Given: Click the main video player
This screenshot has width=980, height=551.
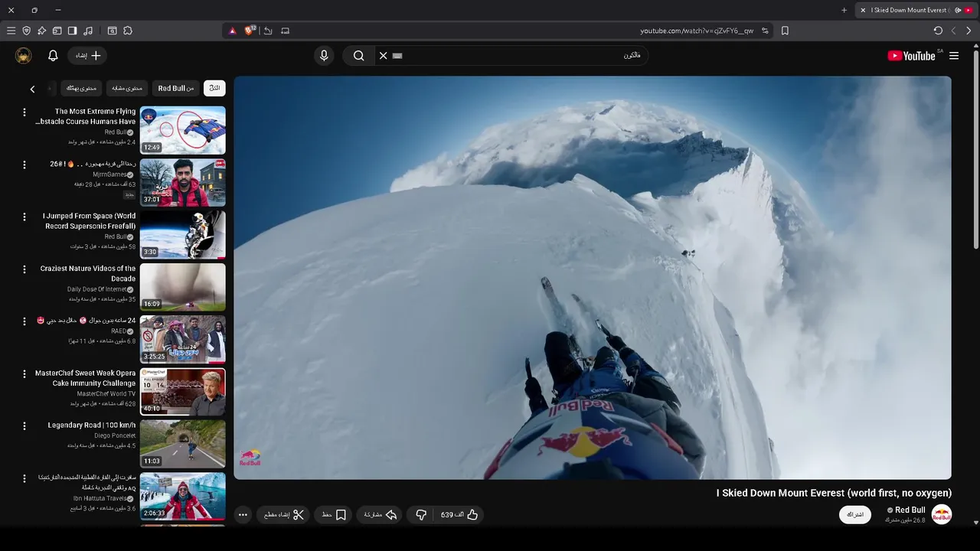Looking at the screenshot, I should [x=593, y=278].
